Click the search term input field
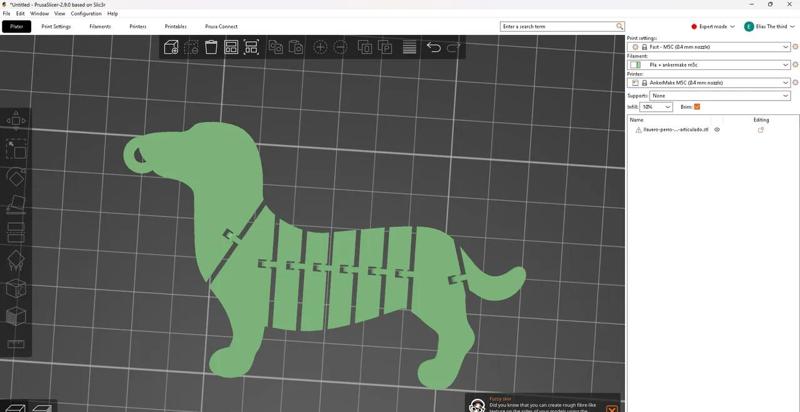The height and width of the screenshot is (412, 800). point(558,26)
